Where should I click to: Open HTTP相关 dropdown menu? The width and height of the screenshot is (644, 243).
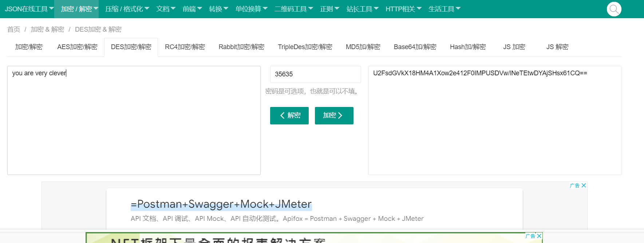[x=403, y=9]
